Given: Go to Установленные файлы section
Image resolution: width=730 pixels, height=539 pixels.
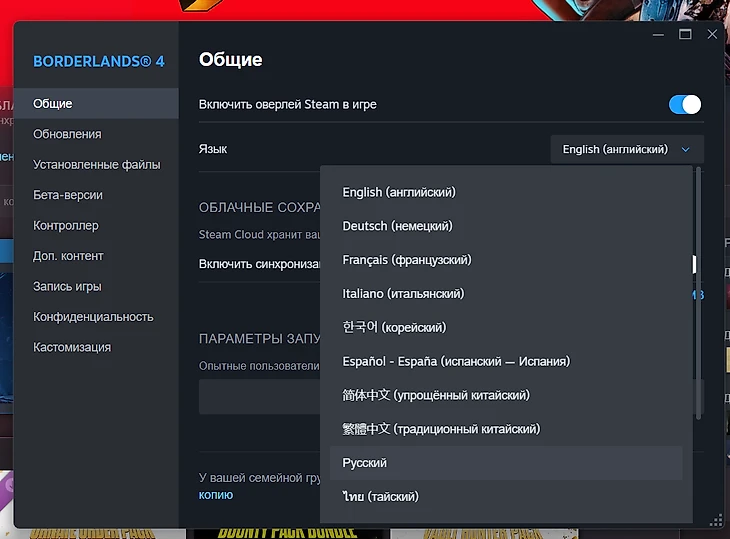Looking at the screenshot, I should (94, 165).
